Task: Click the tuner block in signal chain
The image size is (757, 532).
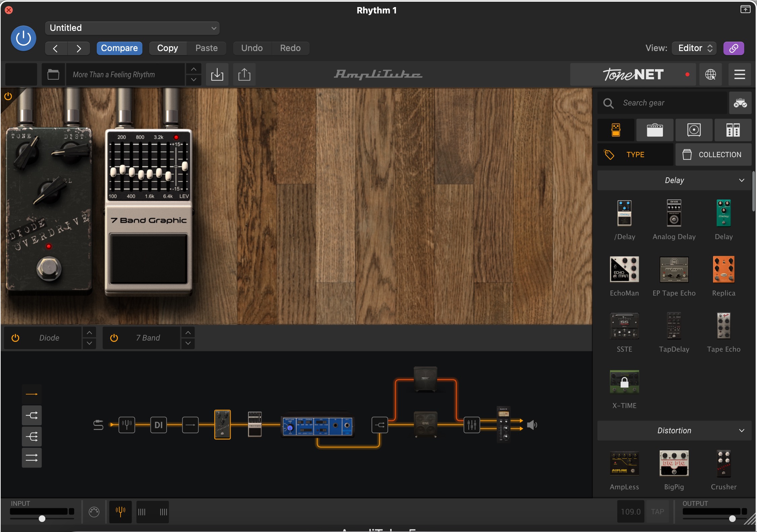Action: 127,425
